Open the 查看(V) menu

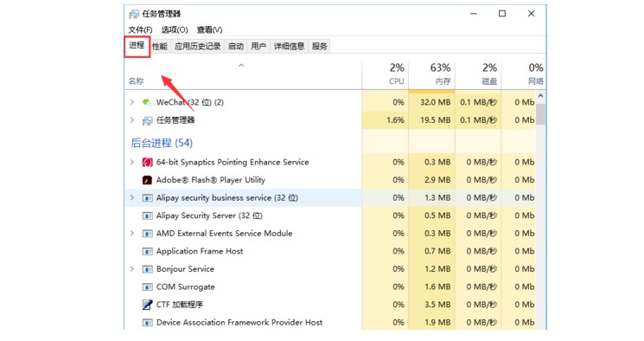point(209,30)
